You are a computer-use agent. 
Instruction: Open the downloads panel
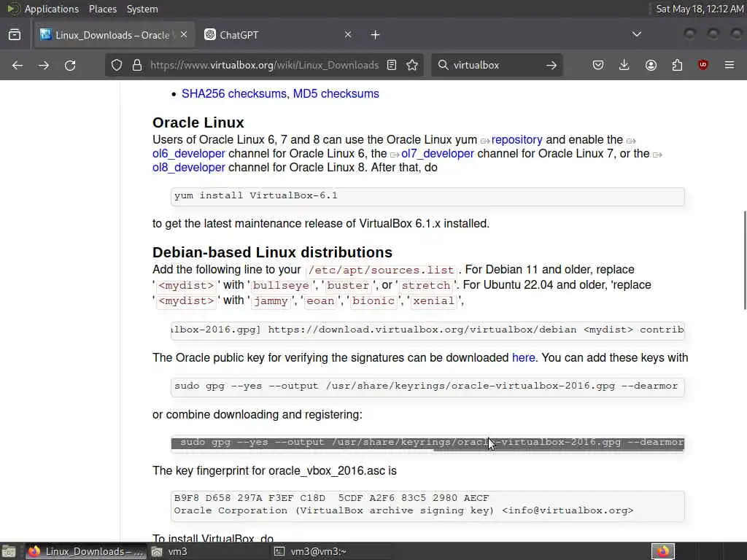click(x=624, y=65)
